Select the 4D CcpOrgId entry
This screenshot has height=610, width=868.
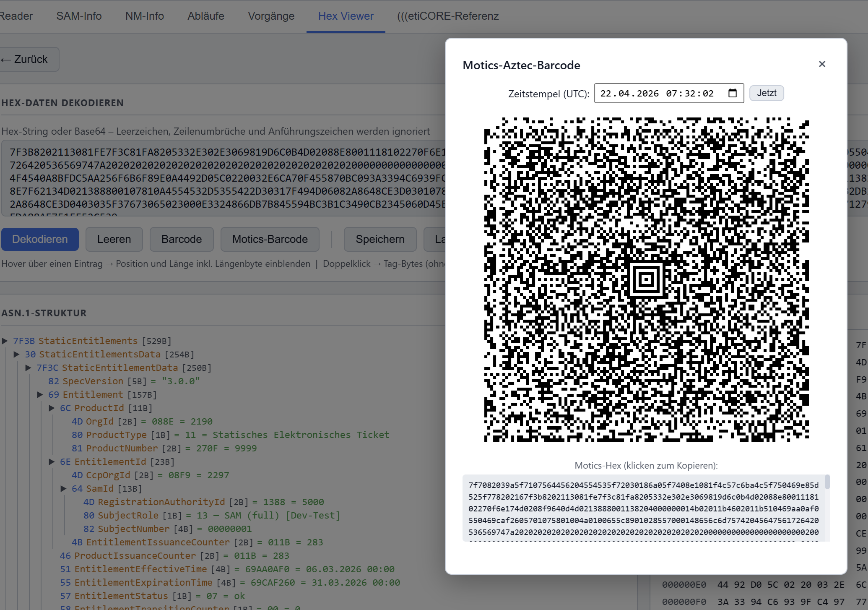[151, 475]
